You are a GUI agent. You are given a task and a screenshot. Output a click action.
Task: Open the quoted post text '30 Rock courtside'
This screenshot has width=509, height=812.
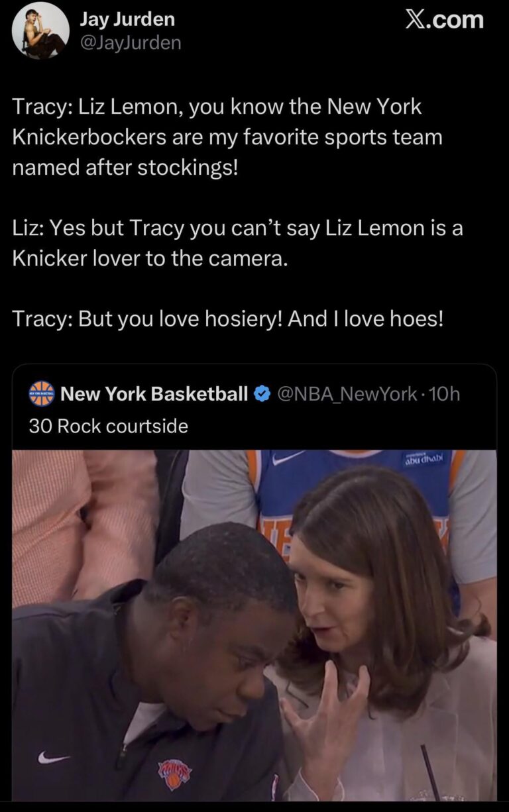(109, 426)
